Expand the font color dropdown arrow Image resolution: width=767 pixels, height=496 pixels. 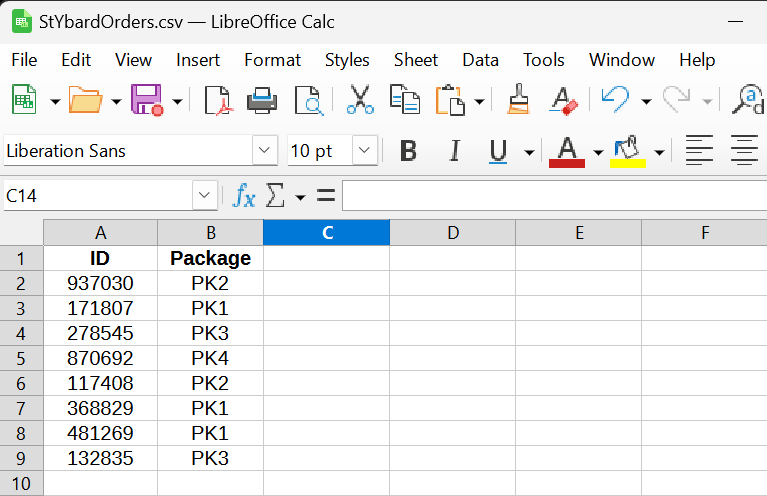[x=598, y=153]
